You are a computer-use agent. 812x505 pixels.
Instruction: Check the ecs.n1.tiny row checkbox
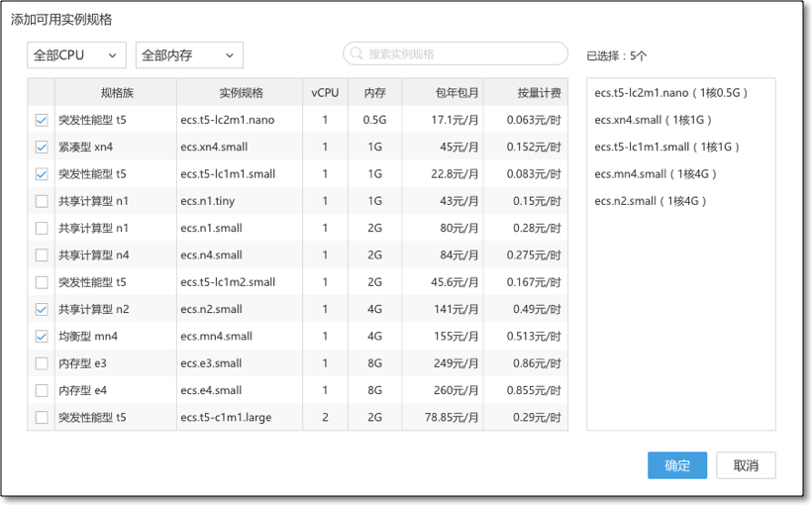(x=42, y=201)
